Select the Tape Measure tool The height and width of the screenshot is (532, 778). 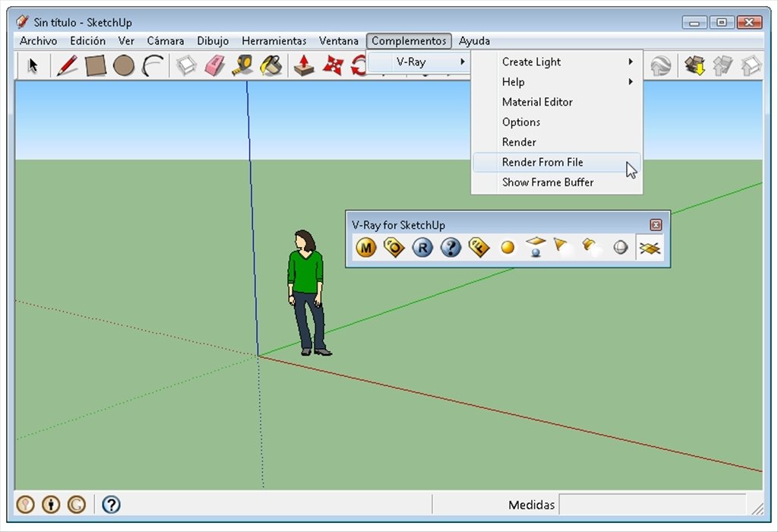click(x=242, y=65)
